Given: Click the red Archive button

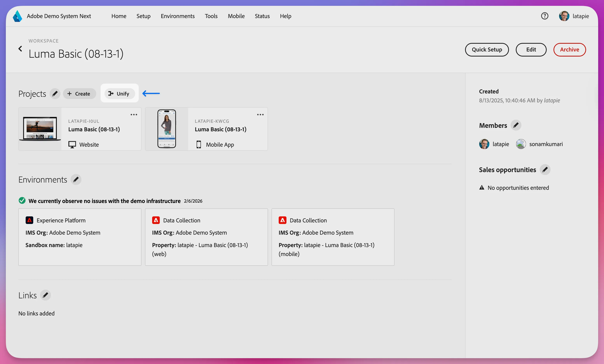Looking at the screenshot, I should pyautogui.click(x=569, y=50).
